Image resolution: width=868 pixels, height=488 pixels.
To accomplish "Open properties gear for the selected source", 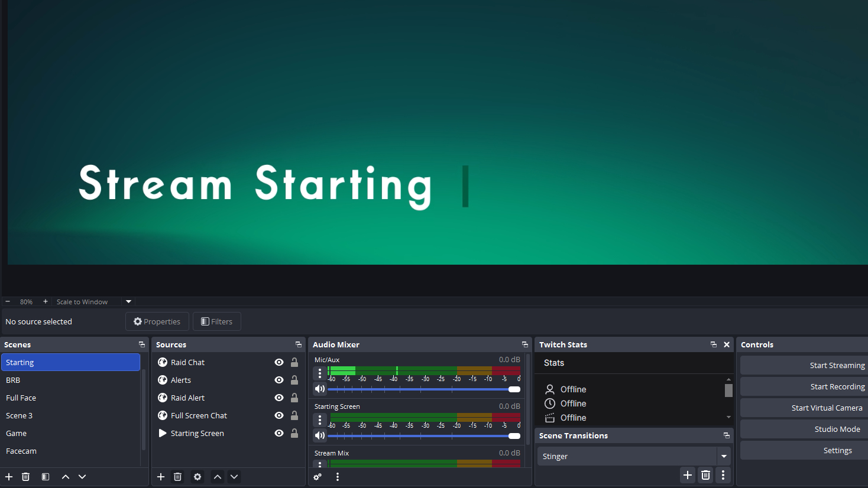I will click(x=197, y=477).
